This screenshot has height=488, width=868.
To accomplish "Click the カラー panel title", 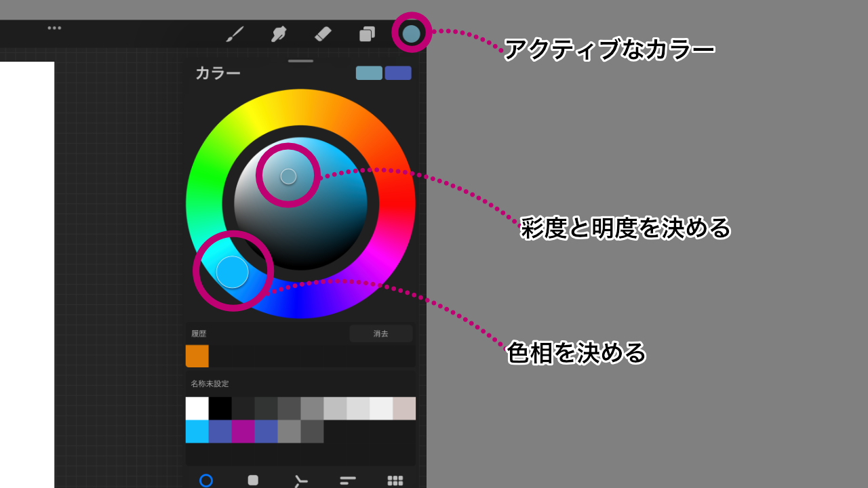I will (218, 73).
